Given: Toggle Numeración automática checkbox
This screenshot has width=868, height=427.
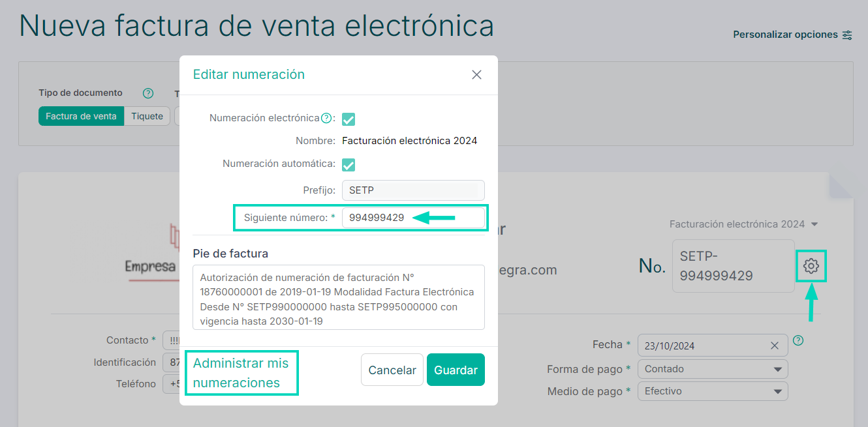Looking at the screenshot, I should coord(349,165).
